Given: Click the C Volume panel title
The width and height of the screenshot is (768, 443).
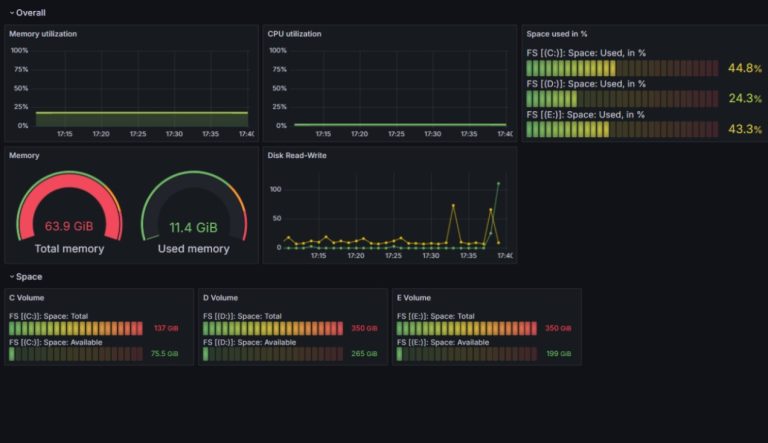Looking at the screenshot, I should 26,298.
